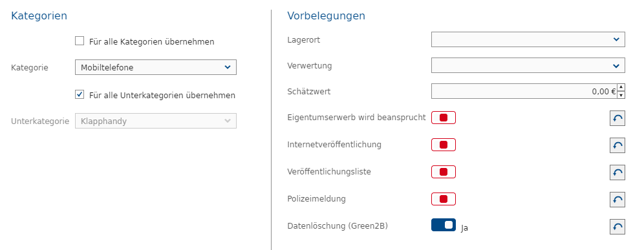Turn on the Veröffentlichungsliste switch

444,172
